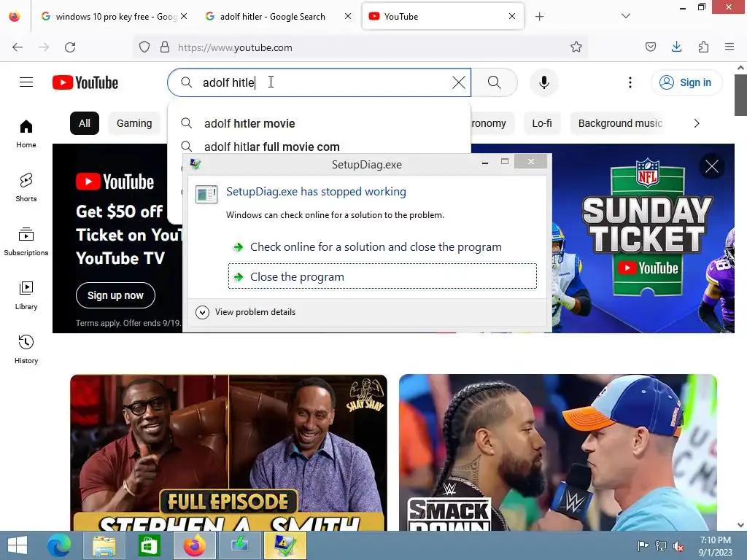The image size is (747, 560).
Task: Click the YouTube logo
Action: pos(85,82)
